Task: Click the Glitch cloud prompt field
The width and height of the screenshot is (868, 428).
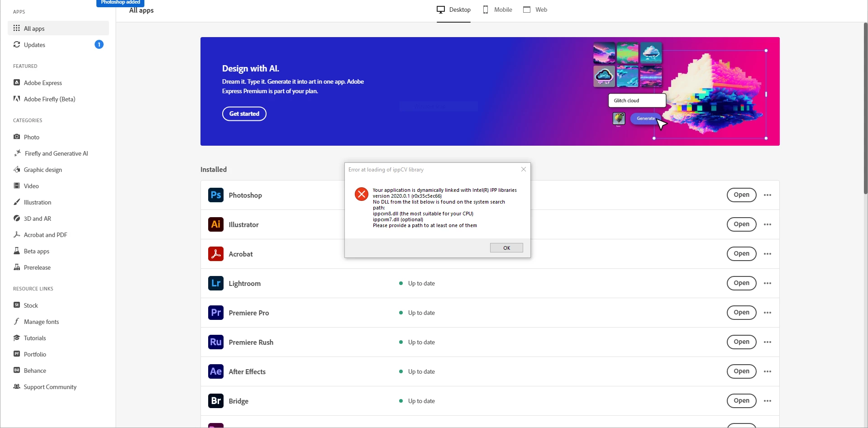Action: [637, 100]
